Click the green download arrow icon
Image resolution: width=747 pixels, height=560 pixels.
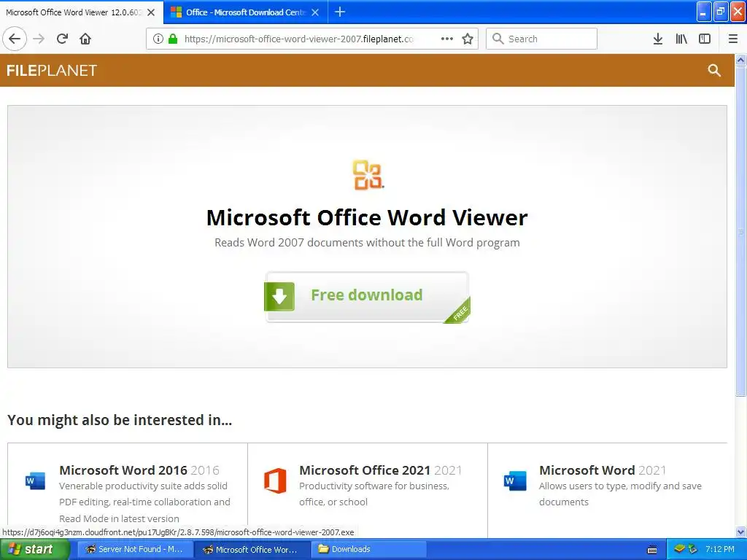279,296
